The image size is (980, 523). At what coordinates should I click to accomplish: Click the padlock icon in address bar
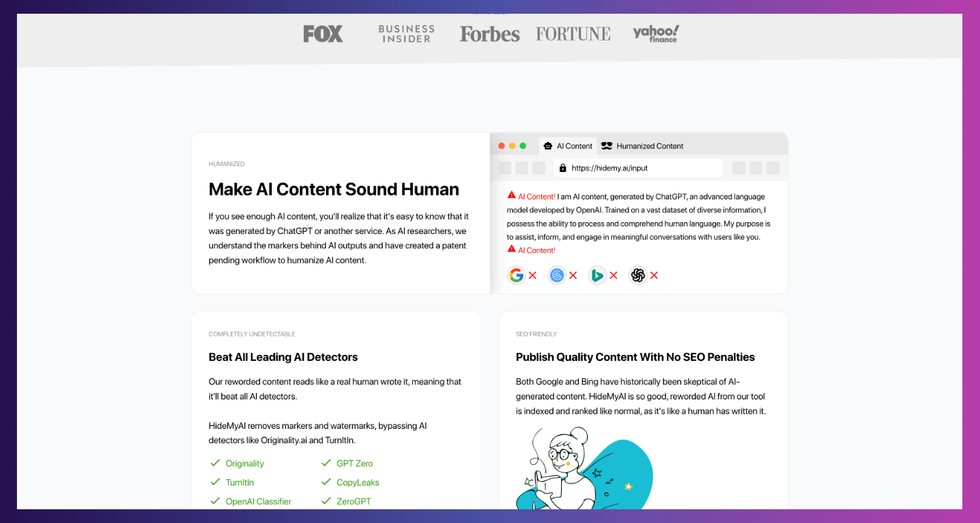(x=563, y=168)
